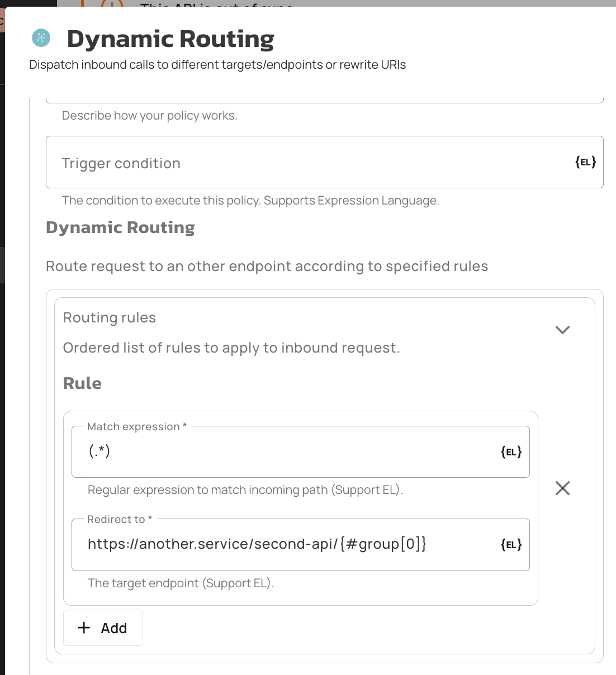Click 'The target endpoint' helper text
Screen dimensions: 616x675
pyautogui.click(x=181, y=583)
